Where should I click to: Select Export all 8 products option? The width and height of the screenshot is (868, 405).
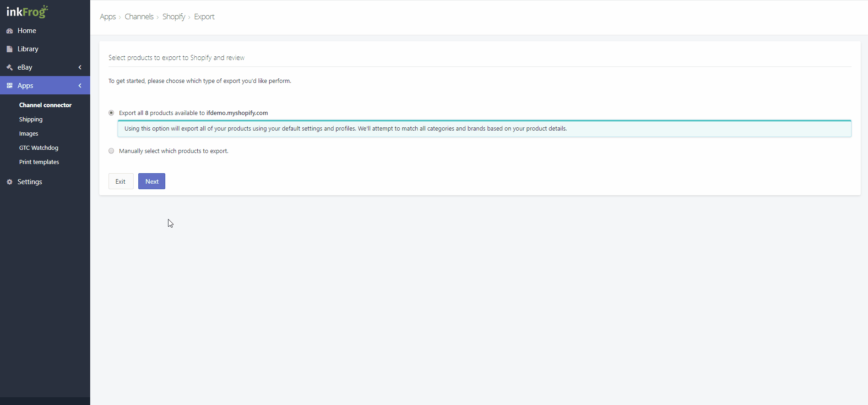(111, 113)
